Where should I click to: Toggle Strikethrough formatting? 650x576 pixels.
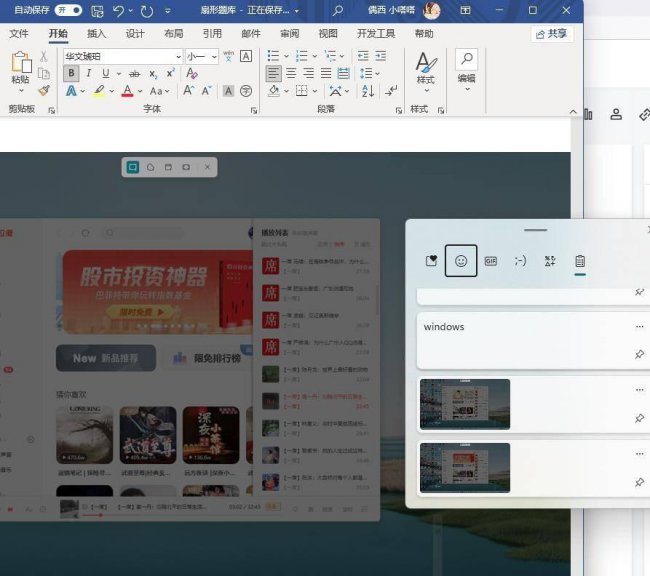[134, 74]
